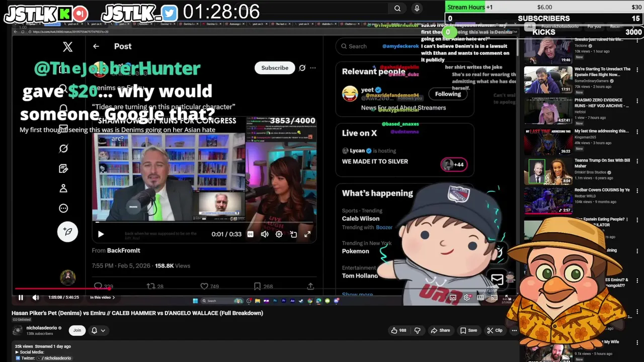Viewport: 644px width, 362px height.
Task: Click the white compose Post button
Action: pos(67,232)
